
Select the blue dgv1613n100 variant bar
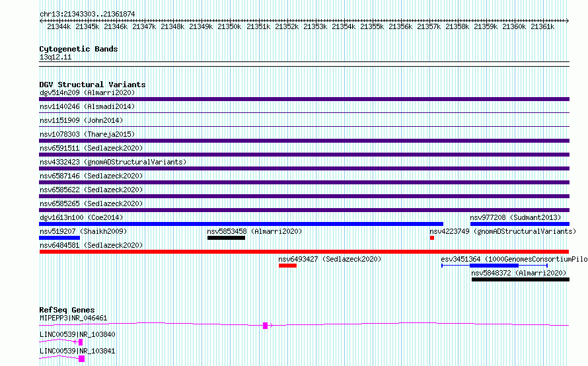[241, 224]
